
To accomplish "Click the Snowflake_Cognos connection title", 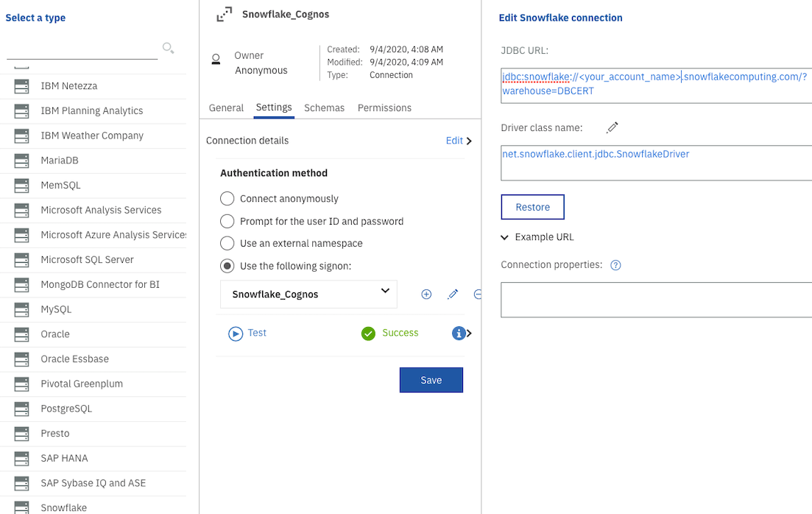I will click(x=286, y=15).
